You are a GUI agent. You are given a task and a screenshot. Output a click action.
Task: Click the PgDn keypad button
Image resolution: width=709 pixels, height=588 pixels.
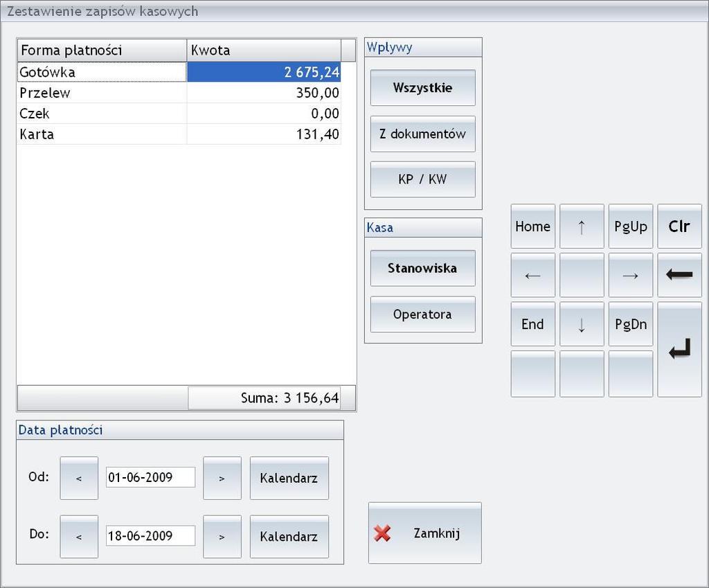click(x=630, y=324)
